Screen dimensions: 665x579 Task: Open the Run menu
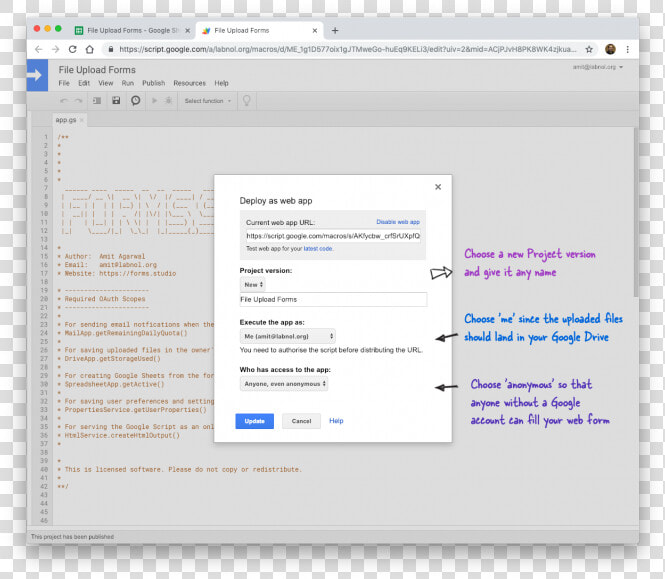(128, 83)
